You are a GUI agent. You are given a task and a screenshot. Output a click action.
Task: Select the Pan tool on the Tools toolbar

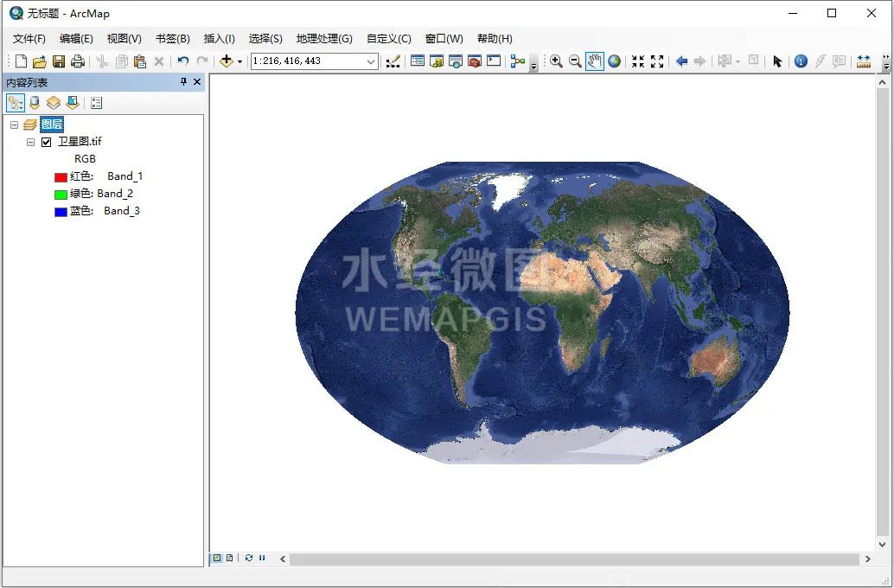[x=594, y=61]
